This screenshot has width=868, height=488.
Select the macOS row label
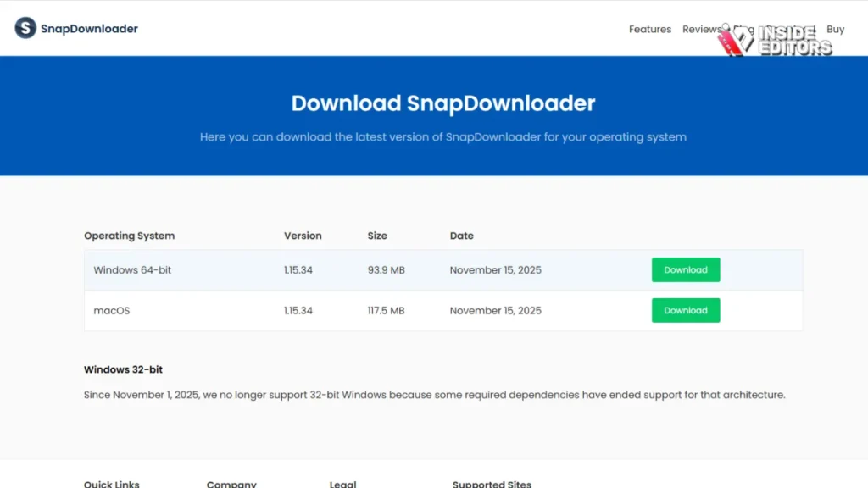click(x=112, y=310)
